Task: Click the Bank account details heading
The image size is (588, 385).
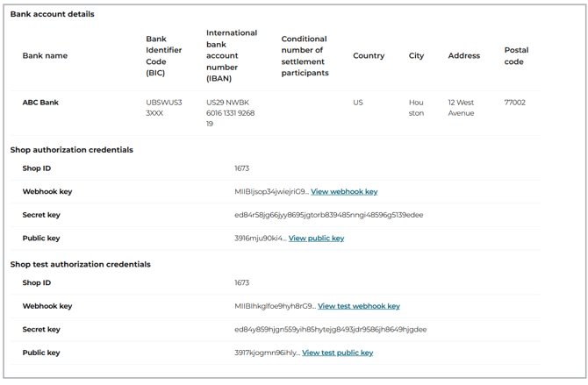Action: coord(52,14)
